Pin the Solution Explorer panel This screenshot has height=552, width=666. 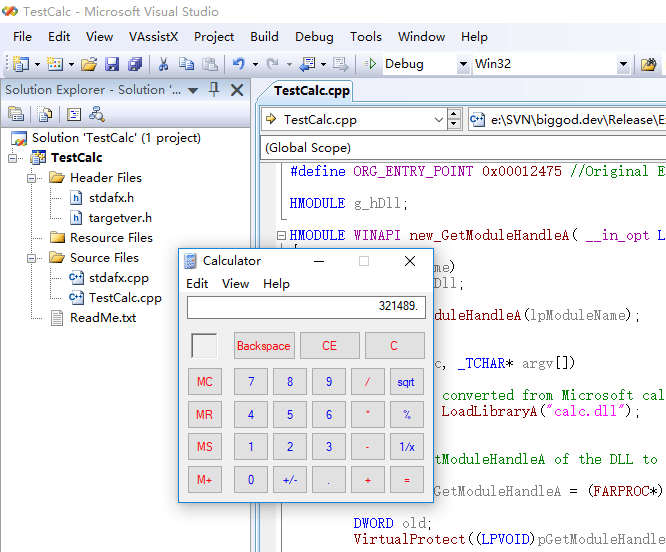pos(214,90)
